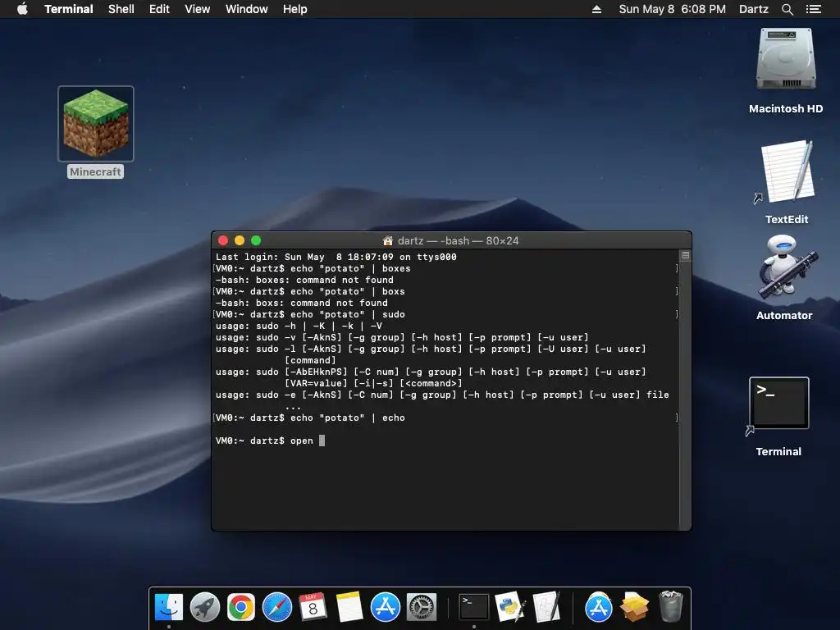The height and width of the screenshot is (630, 840).
Task: Select the Minecraft desktop icon
Action: [96, 124]
